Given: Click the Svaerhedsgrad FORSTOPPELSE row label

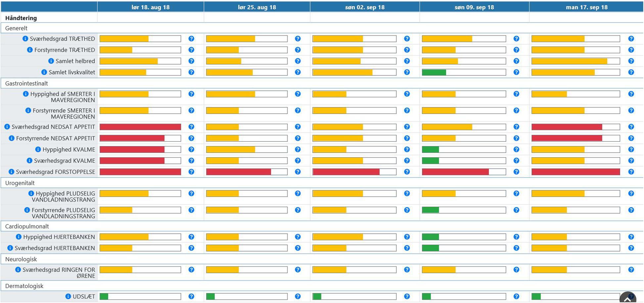Looking at the screenshot, I should click(x=56, y=172).
